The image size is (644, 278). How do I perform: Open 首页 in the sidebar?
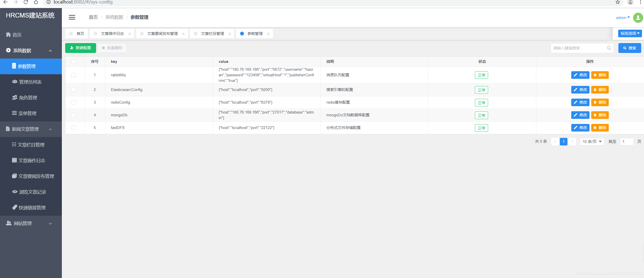pos(31,35)
